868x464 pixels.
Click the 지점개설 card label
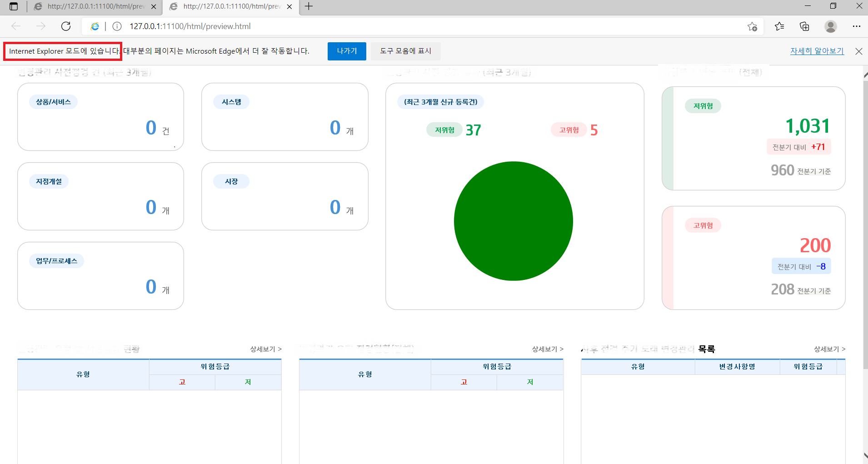[49, 181]
